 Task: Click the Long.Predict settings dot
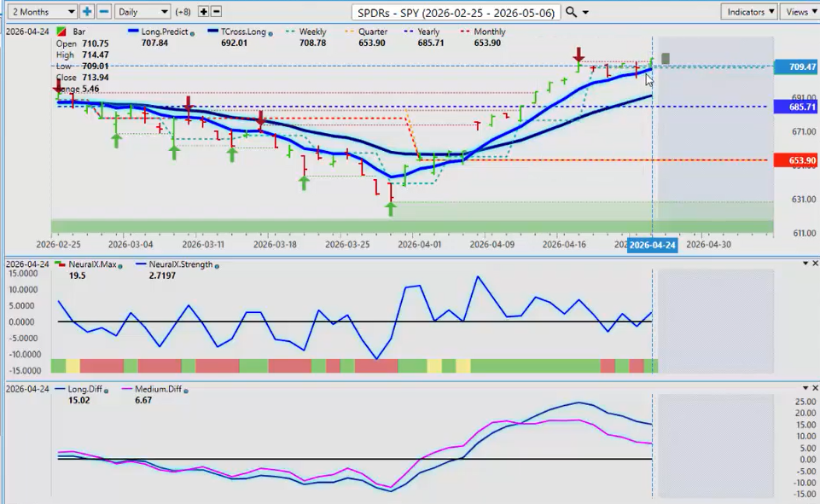[192, 32]
